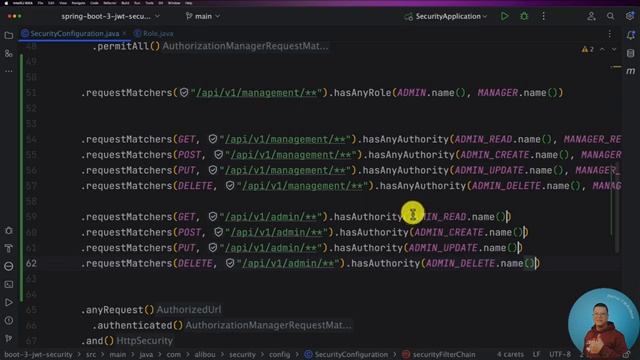Click 'hasAnyRole' on line 51
This screenshot has height=360, width=640.
(362, 93)
